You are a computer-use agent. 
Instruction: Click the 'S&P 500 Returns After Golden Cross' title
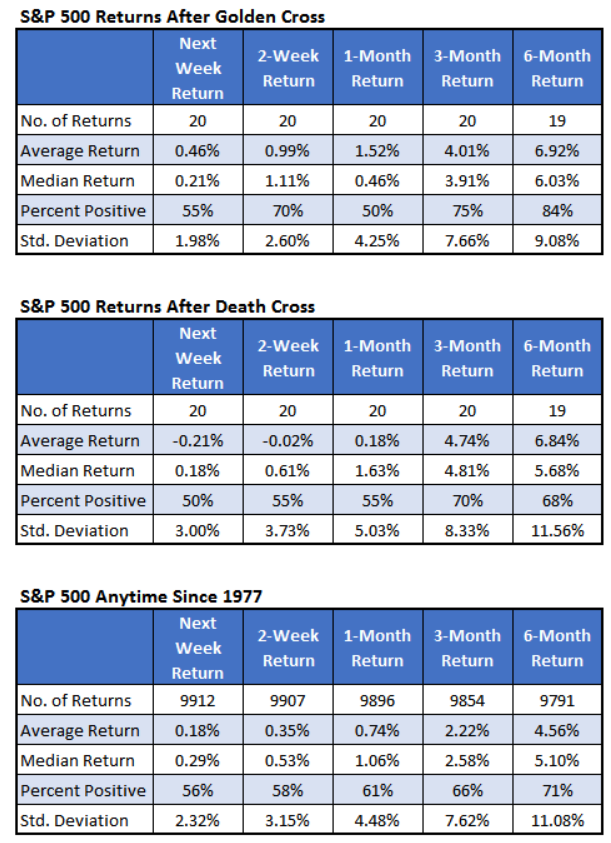click(172, 16)
